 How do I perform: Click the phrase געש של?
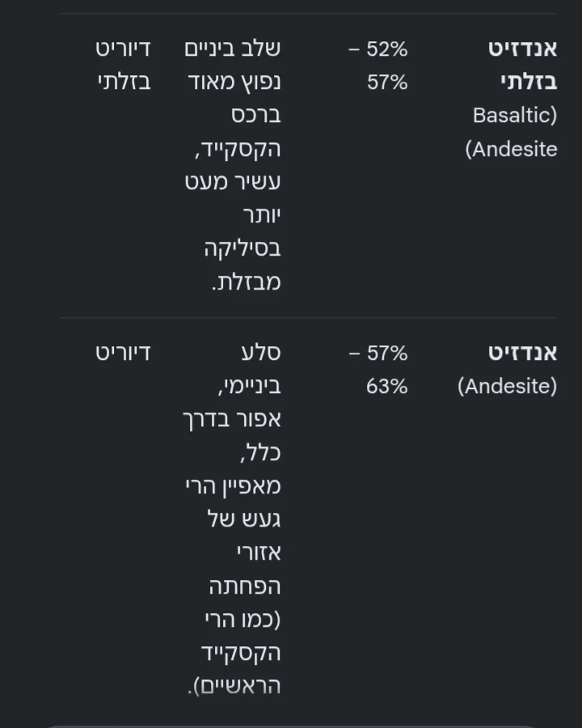(244, 519)
